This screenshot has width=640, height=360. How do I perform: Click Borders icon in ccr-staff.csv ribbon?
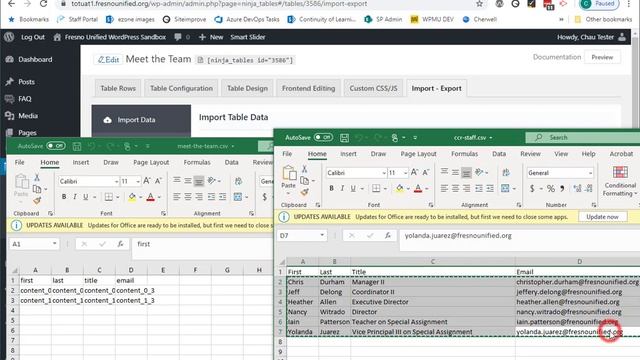[x=376, y=188]
